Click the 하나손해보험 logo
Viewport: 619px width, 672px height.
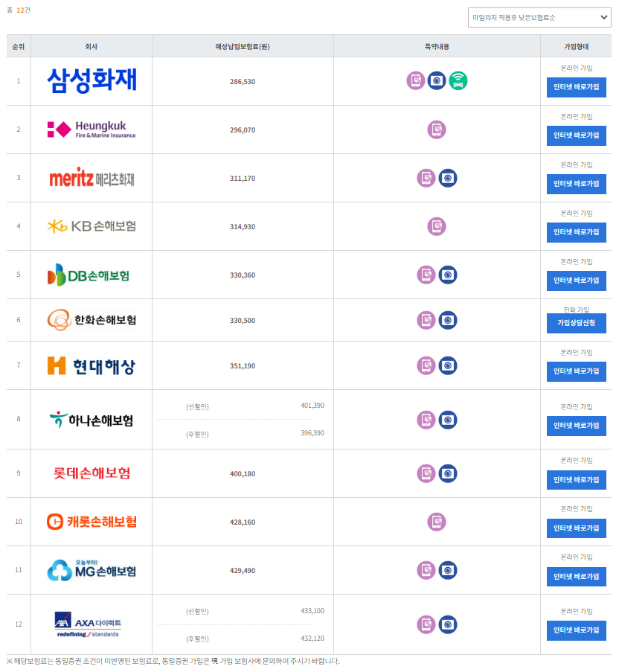[x=92, y=420]
